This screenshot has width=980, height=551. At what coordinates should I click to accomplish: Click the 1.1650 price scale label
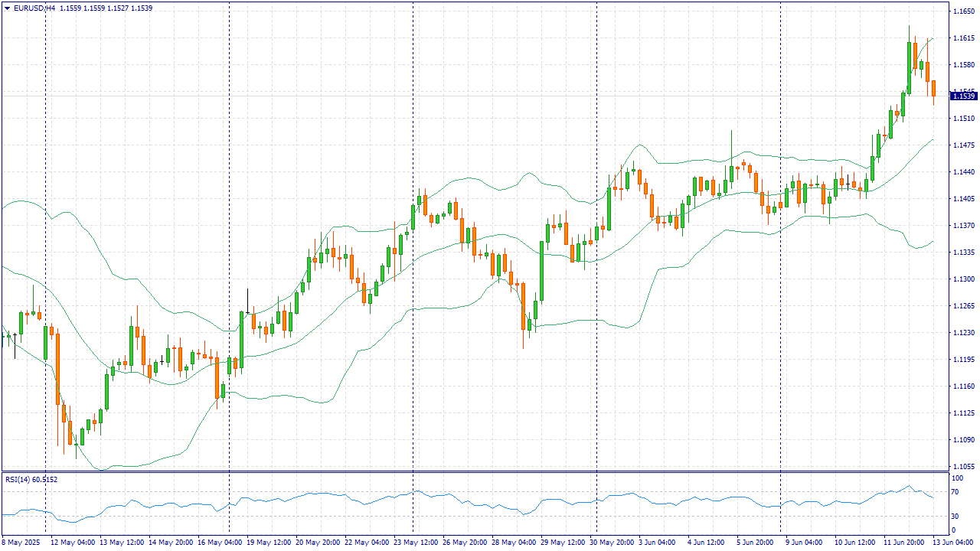[x=963, y=11]
